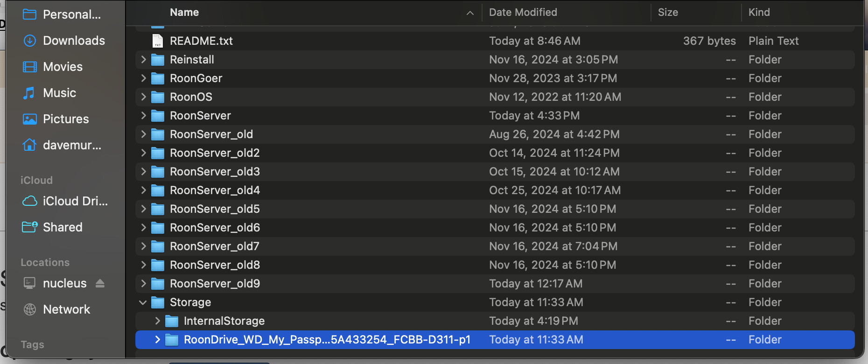Click the date Nov 28, 2023 at 3:17 PM
Screen dimensions: 868x364
tap(553, 78)
